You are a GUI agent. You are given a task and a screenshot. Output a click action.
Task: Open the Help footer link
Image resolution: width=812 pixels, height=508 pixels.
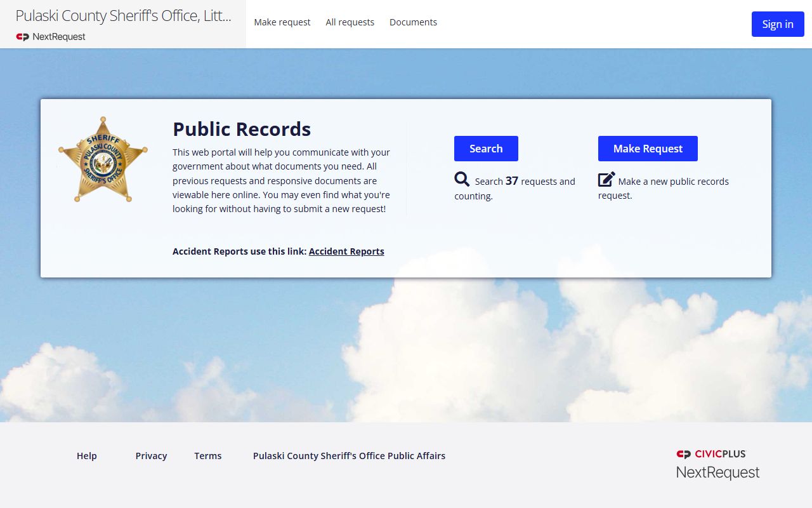point(87,456)
